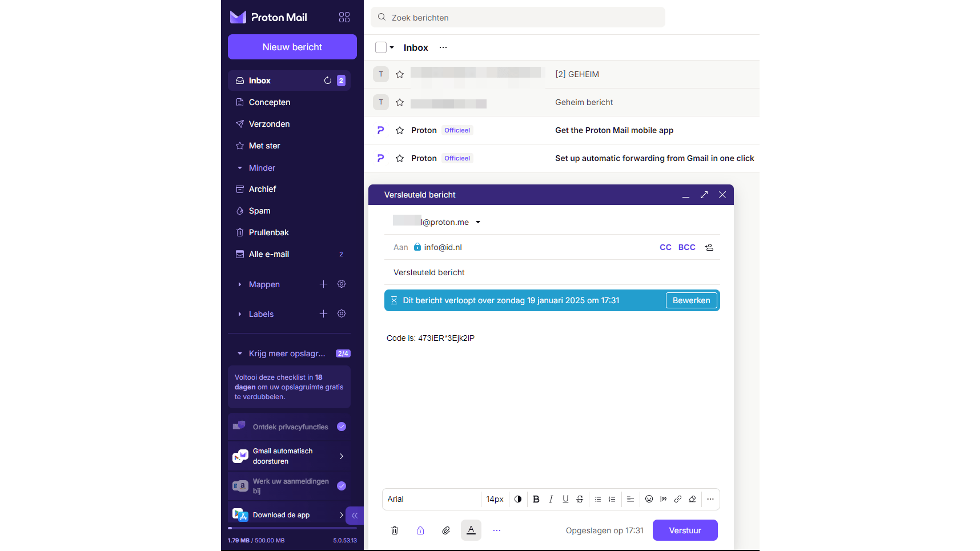Insert an ordered numbered list
980x551 pixels.
pos(612,499)
